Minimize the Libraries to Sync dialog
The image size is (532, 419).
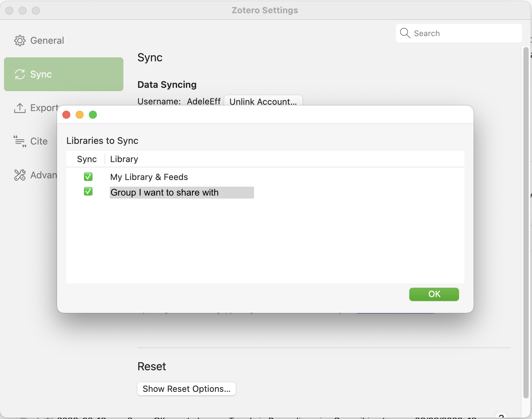click(80, 115)
